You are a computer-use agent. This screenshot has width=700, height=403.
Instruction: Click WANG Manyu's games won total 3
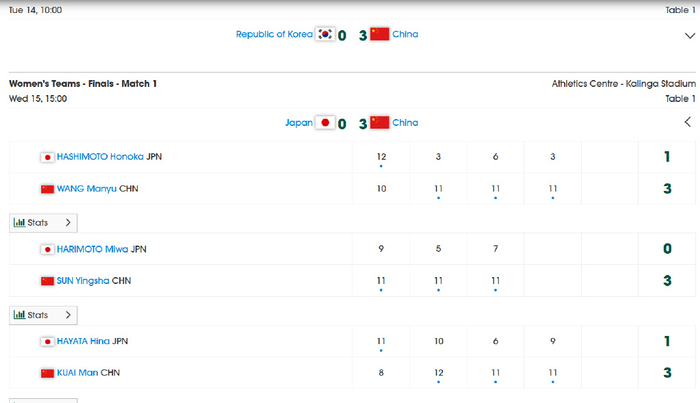667,189
